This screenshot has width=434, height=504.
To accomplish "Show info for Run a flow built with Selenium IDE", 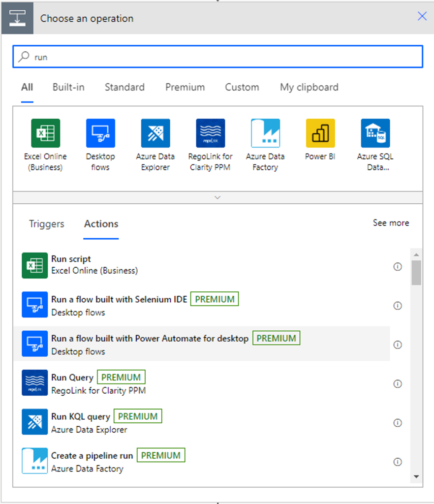I will pos(398,306).
